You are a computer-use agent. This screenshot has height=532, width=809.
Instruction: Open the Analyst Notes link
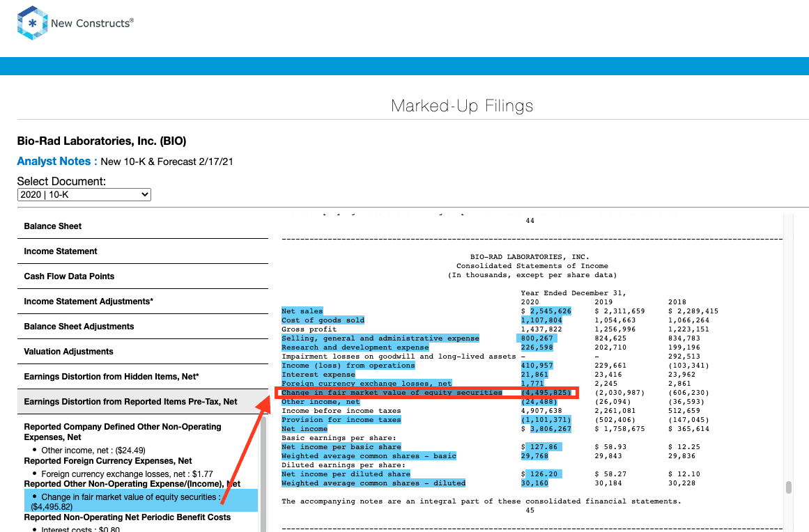[x=57, y=162]
